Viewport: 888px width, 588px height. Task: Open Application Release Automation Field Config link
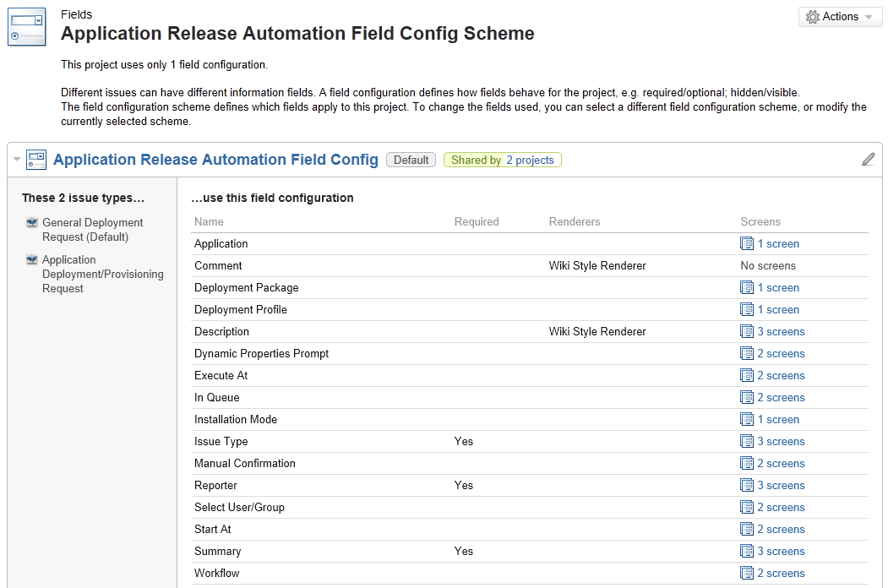pos(215,160)
